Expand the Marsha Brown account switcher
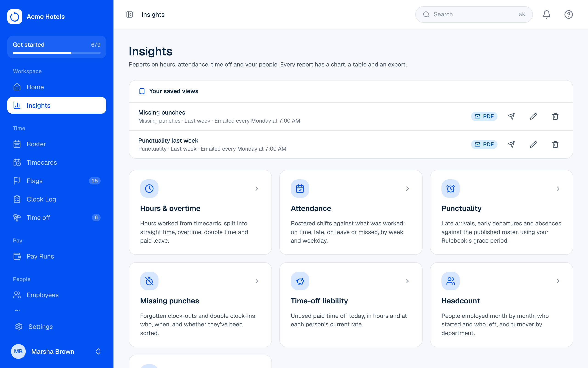Viewport: 588px width, 368px height. click(98, 351)
